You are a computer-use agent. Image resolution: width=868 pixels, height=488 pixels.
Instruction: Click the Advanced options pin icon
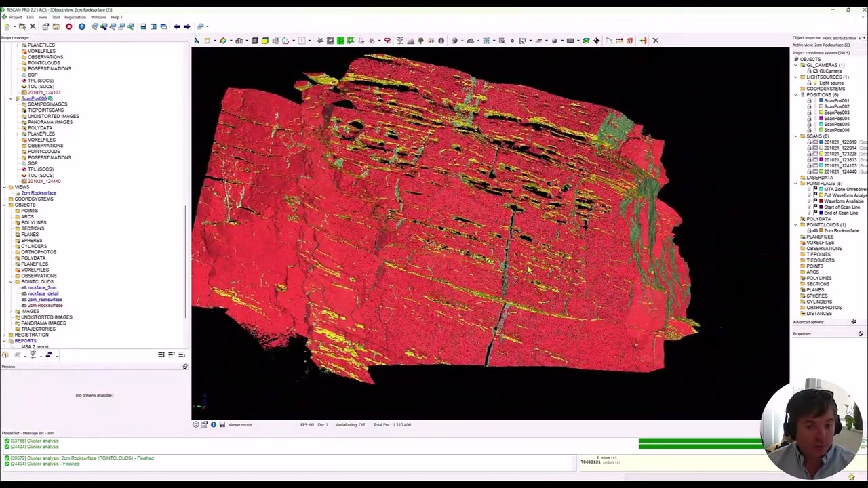pyautogui.click(x=854, y=322)
